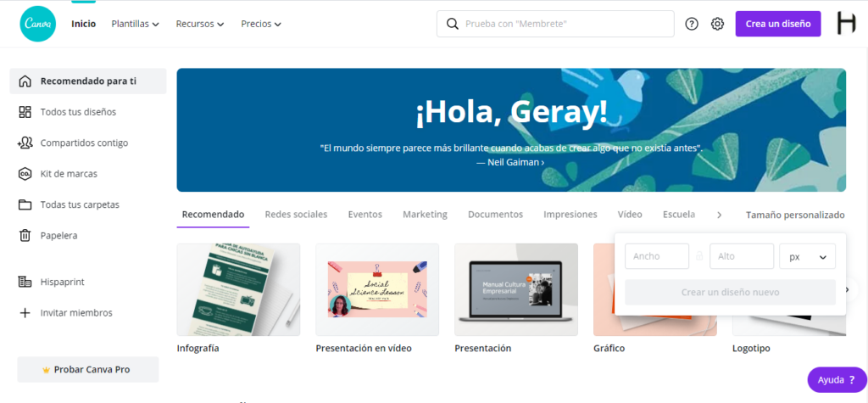Advance the design carousel with right arrow

847,289
